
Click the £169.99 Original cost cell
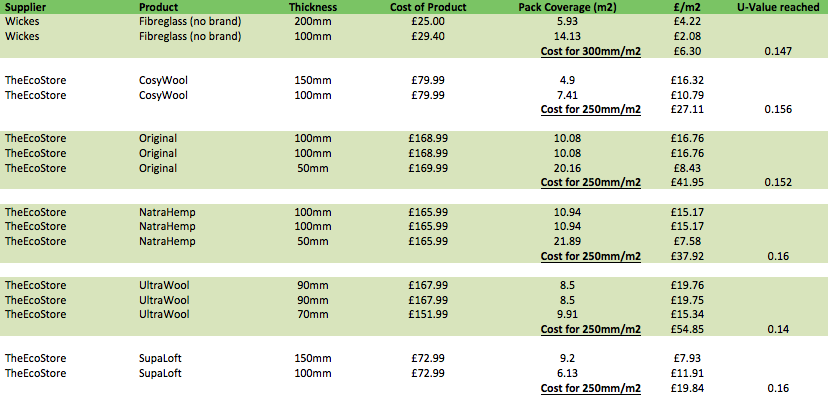[x=428, y=168]
